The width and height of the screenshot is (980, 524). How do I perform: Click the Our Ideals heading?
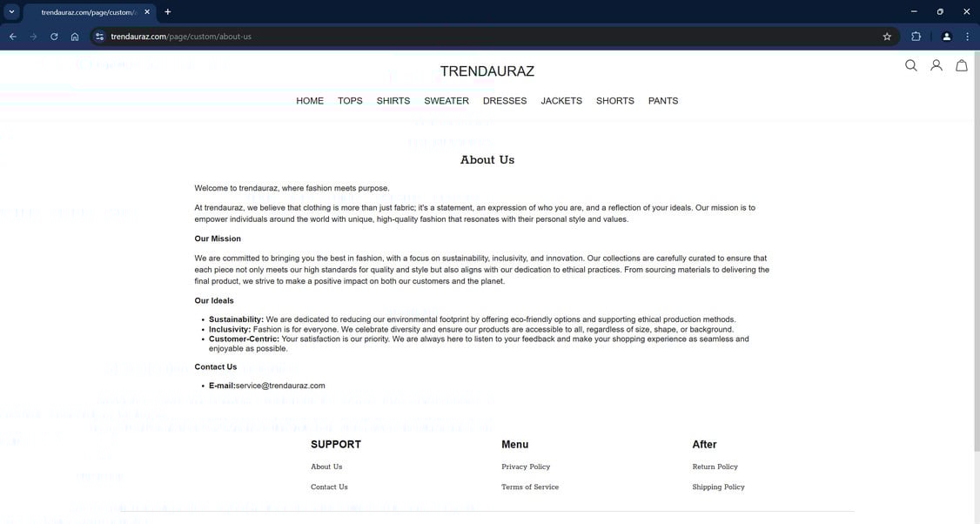[214, 300]
